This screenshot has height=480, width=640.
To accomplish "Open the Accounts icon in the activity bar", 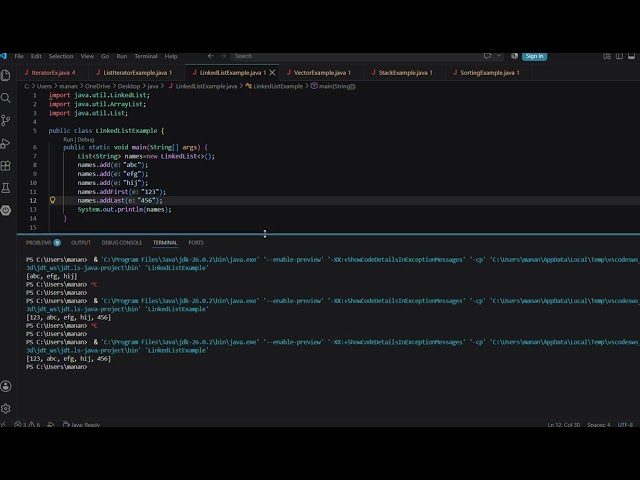I will coord(6,386).
